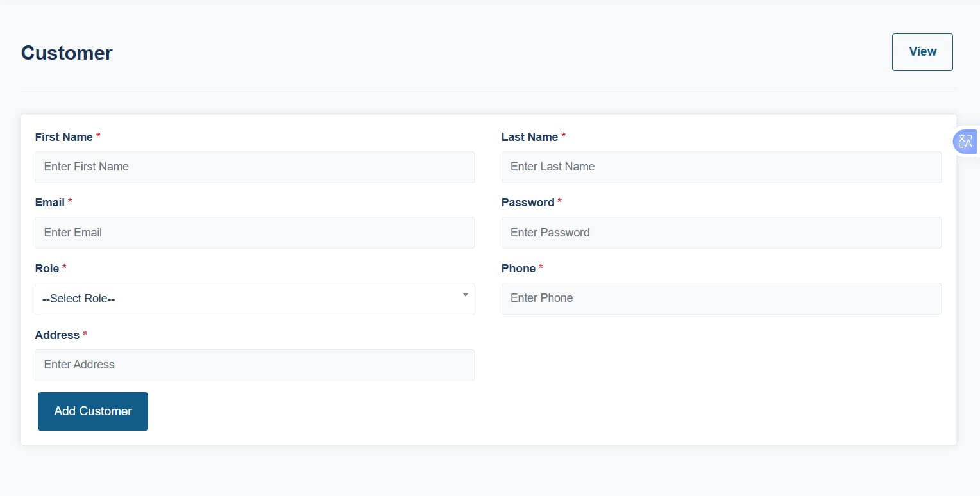Click the Password field label

527,203
